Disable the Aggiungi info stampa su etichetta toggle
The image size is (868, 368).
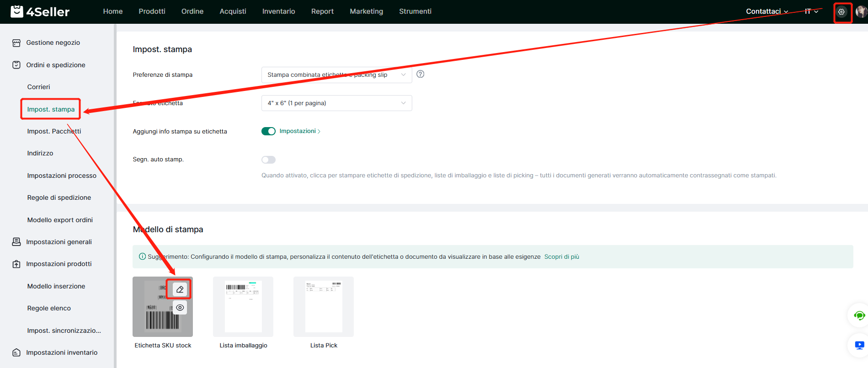tap(268, 131)
